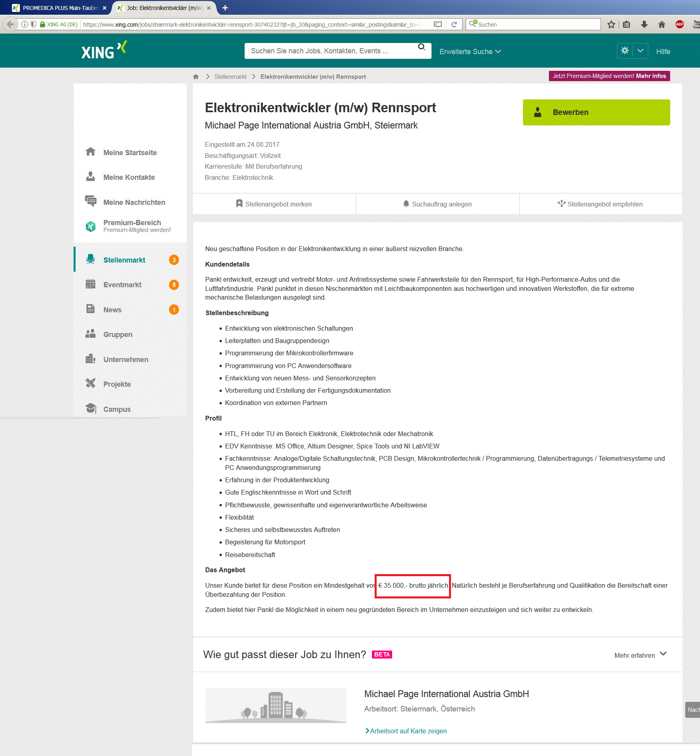This screenshot has height=756, width=700.
Task: Click the Bewerben button
Action: tap(596, 112)
